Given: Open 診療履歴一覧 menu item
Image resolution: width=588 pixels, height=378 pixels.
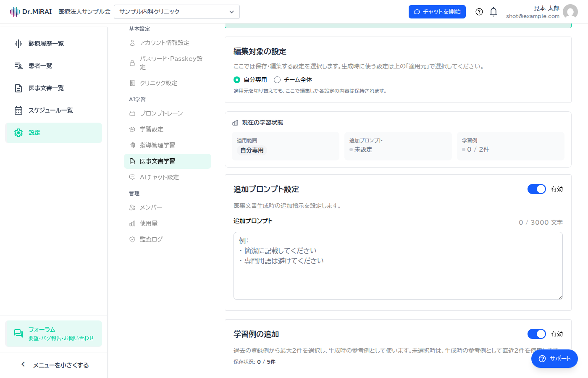Looking at the screenshot, I should [x=54, y=44].
